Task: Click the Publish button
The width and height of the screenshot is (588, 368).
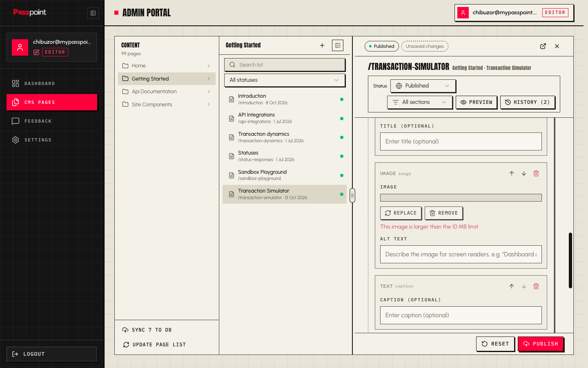Action: [x=541, y=344]
